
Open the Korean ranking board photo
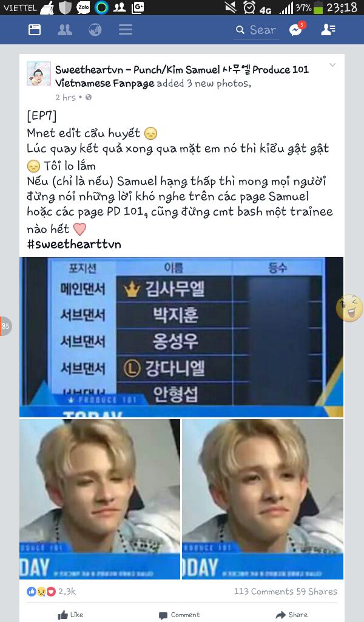tap(181, 337)
